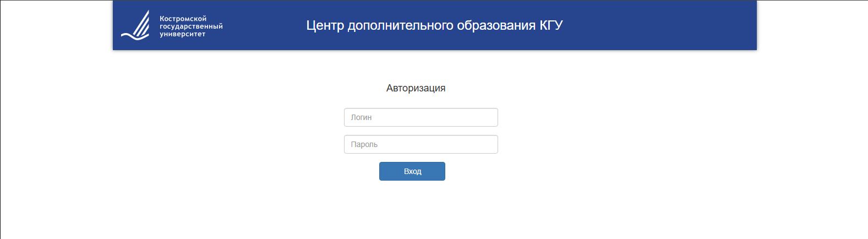868x239 pixels.
Task: Click the word "Центр" in the header title
Action: (x=325, y=25)
